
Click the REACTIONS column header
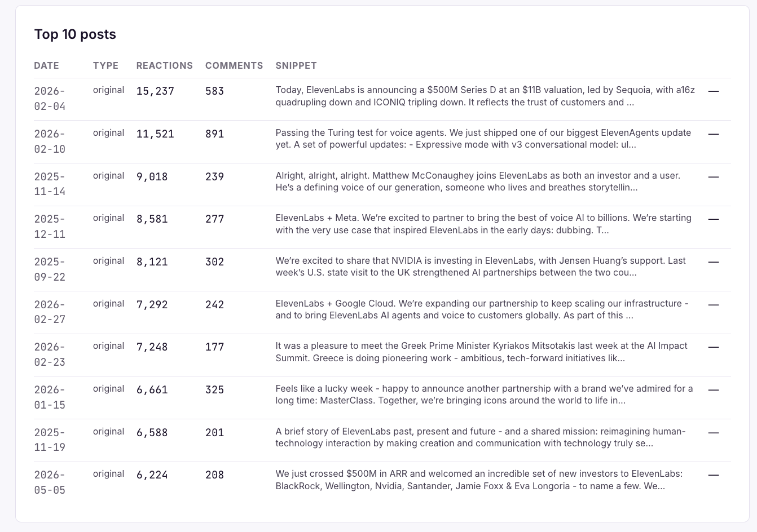(x=165, y=65)
